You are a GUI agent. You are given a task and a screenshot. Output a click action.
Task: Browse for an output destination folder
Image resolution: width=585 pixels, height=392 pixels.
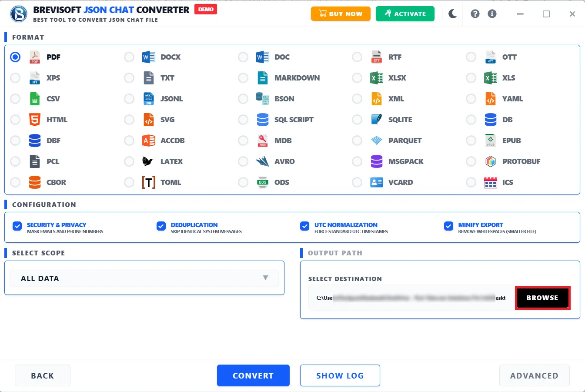click(x=542, y=298)
